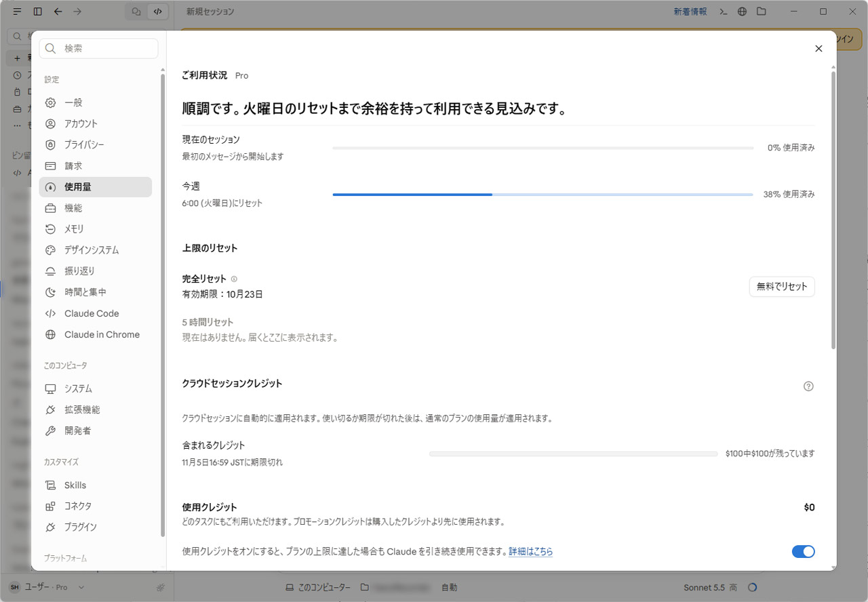Click the Claude in Chrome globe icon
868x602 pixels.
point(50,335)
